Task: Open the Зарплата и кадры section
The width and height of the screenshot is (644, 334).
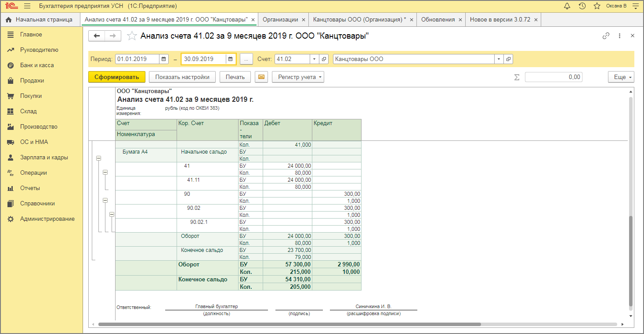Action: click(44, 158)
